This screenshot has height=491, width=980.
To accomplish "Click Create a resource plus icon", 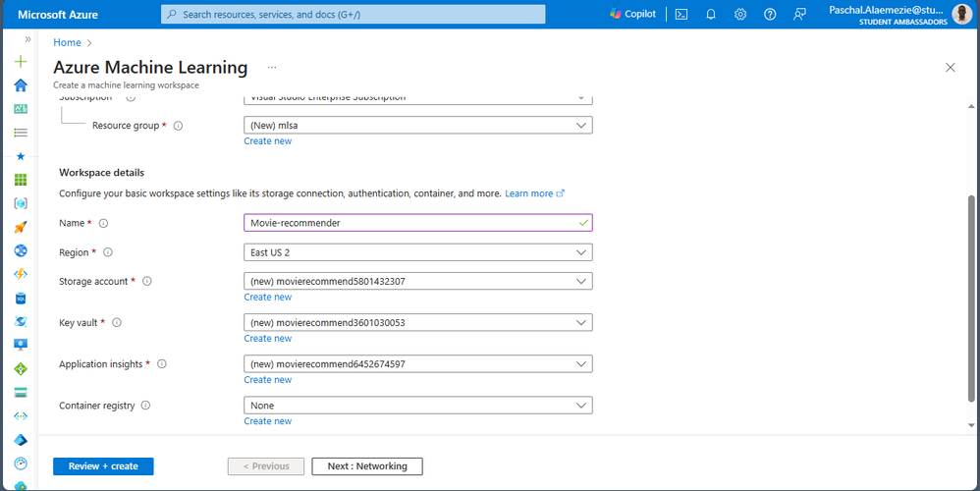I will [x=21, y=61].
